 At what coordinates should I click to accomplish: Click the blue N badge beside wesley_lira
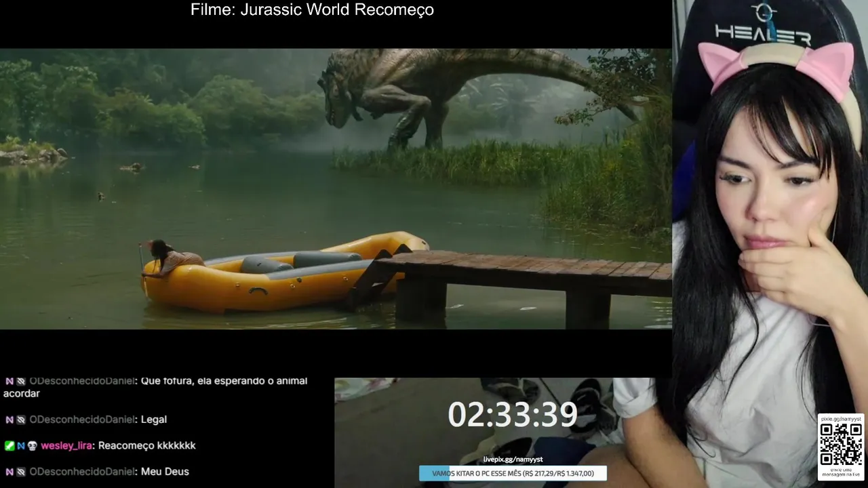pyautogui.click(x=21, y=446)
